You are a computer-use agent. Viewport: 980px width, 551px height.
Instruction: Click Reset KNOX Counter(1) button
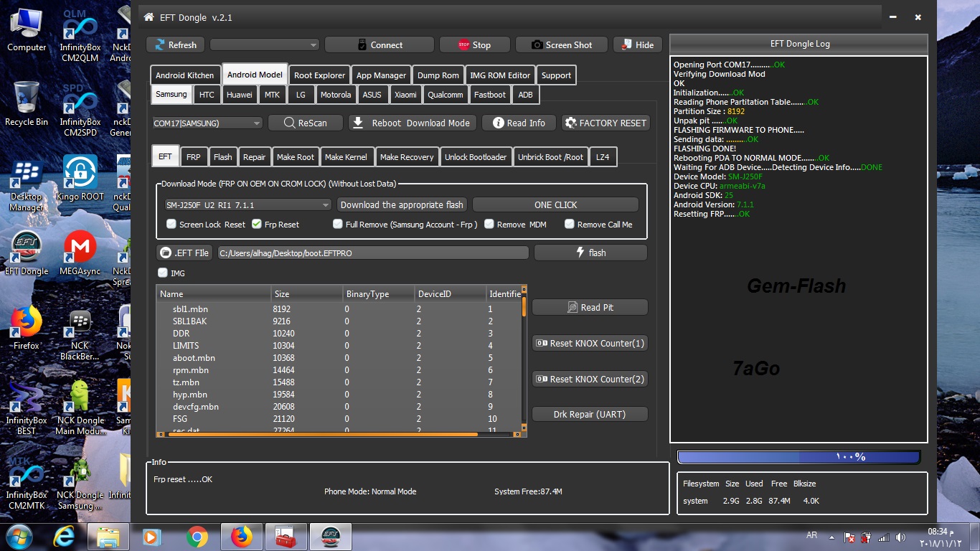(x=590, y=343)
